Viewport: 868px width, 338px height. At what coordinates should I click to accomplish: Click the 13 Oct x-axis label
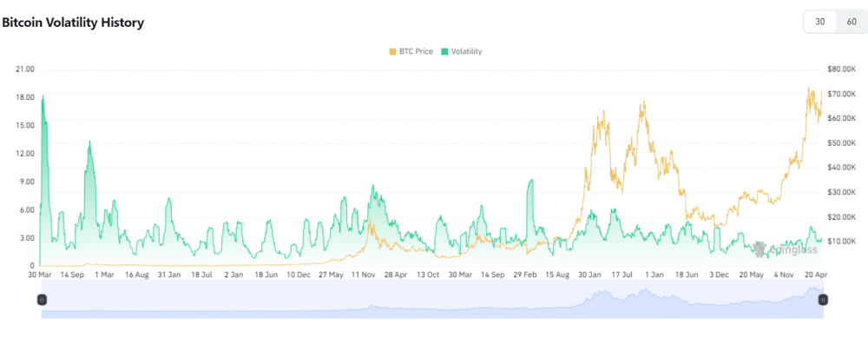pyautogui.click(x=427, y=275)
